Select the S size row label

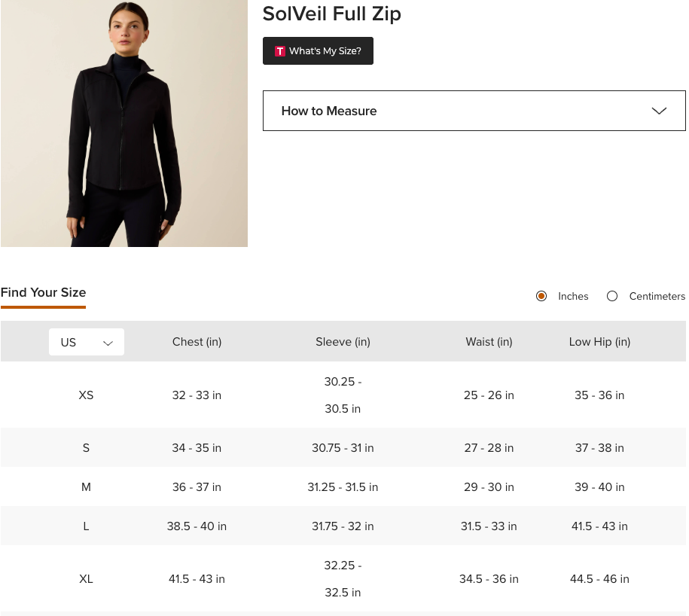click(x=86, y=448)
